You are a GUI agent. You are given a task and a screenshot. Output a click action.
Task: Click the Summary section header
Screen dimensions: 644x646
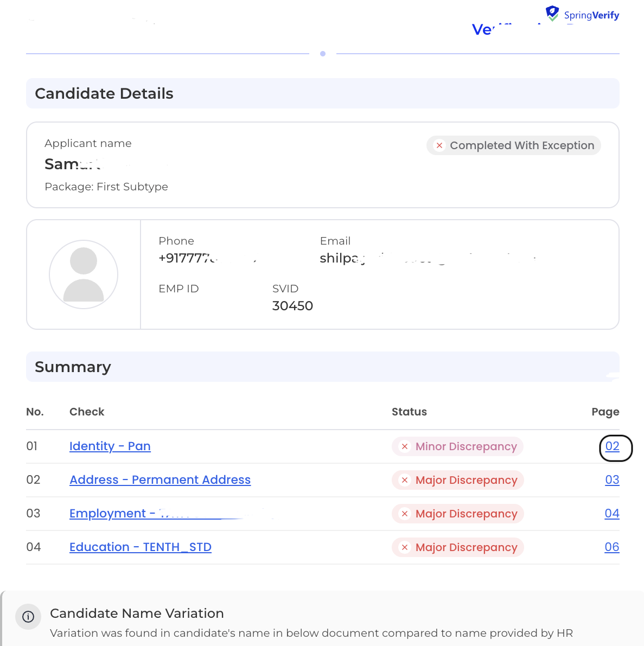tap(73, 367)
